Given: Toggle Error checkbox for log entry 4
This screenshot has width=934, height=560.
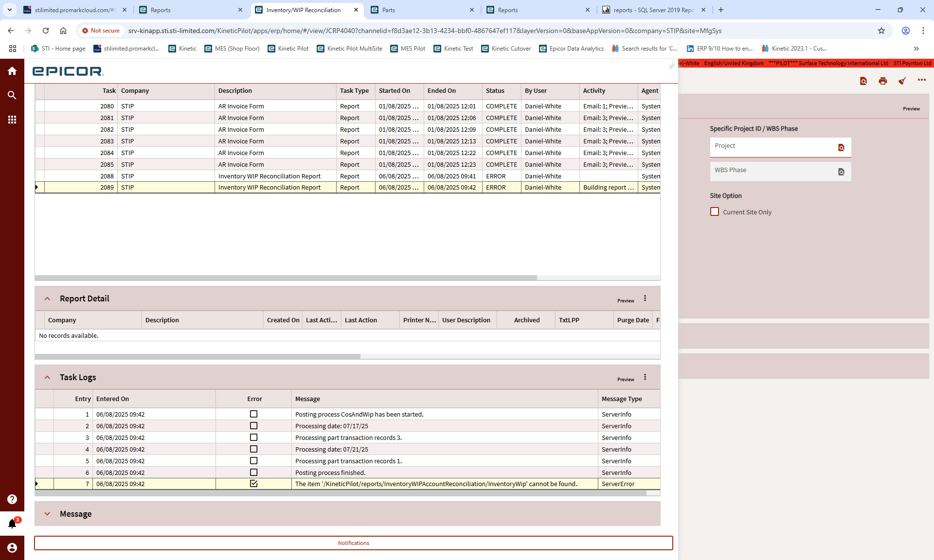Looking at the screenshot, I should (x=253, y=449).
